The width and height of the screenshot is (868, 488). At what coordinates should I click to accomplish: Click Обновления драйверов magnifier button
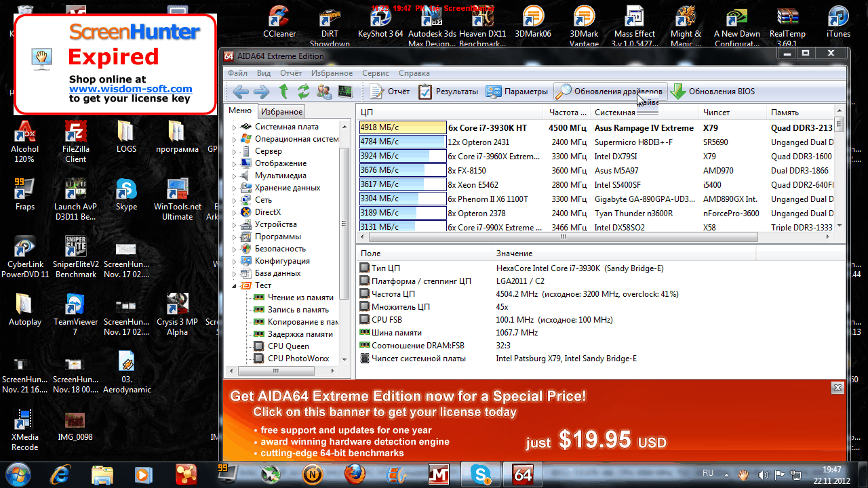610,91
